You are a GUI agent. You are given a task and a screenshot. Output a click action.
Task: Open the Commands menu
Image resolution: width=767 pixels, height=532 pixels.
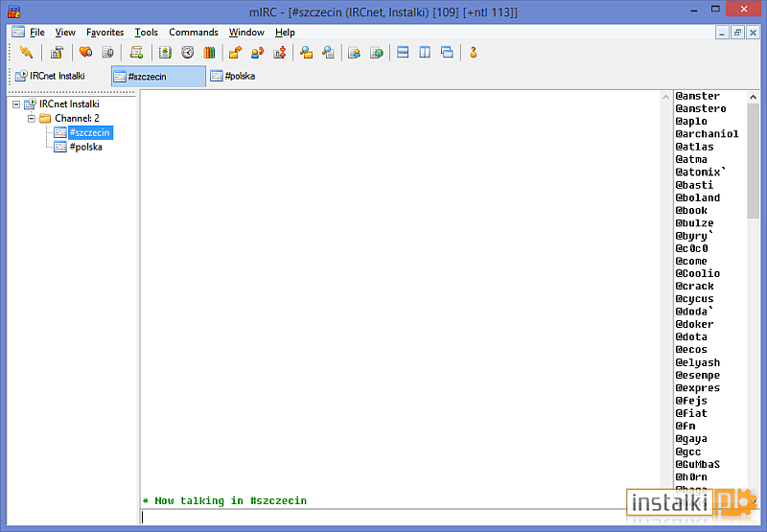(x=194, y=32)
